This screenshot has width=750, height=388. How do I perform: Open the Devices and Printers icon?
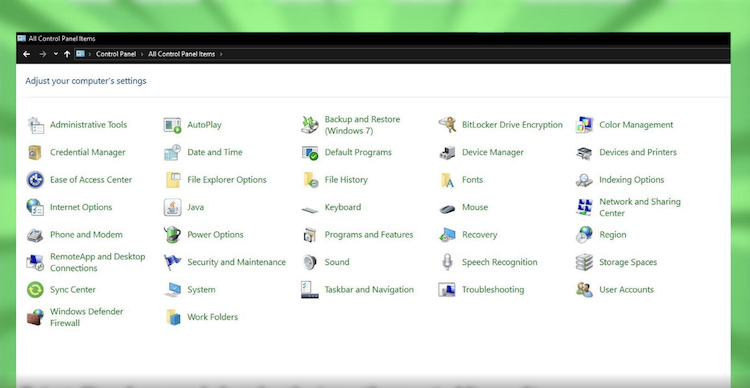pyautogui.click(x=585, y=153)
